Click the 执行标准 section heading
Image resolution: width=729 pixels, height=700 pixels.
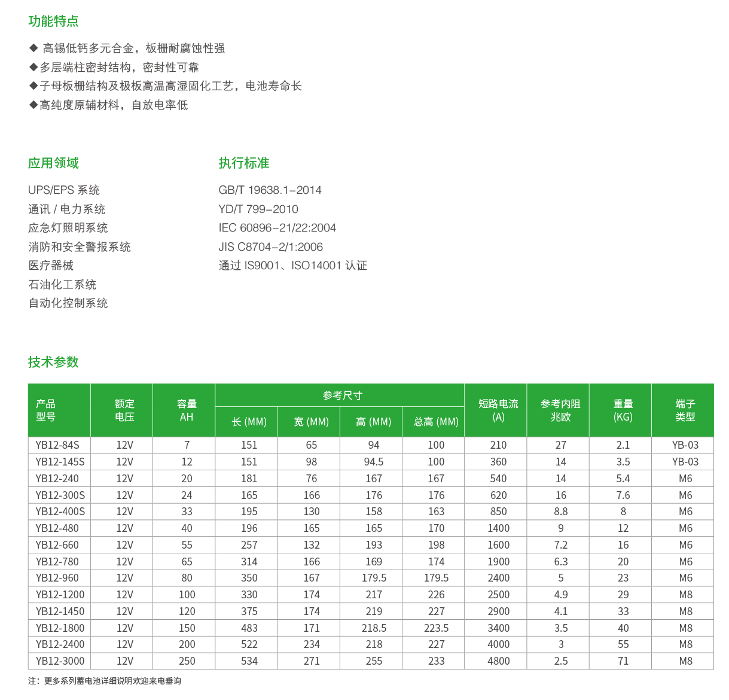[x=243, y=163]
